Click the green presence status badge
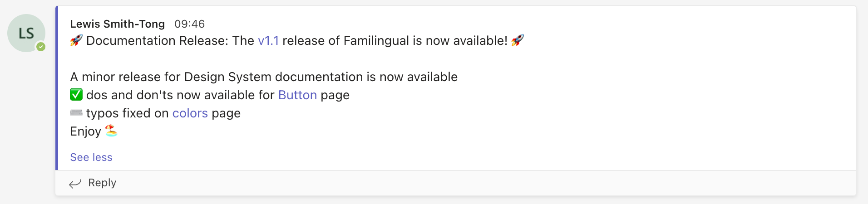 (41, 46)
